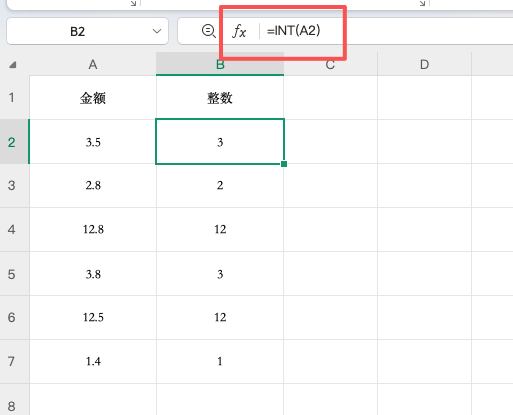This screenshot has width=513, height=415.
Task: Click empty cell C1
Action: pos(330,98)
